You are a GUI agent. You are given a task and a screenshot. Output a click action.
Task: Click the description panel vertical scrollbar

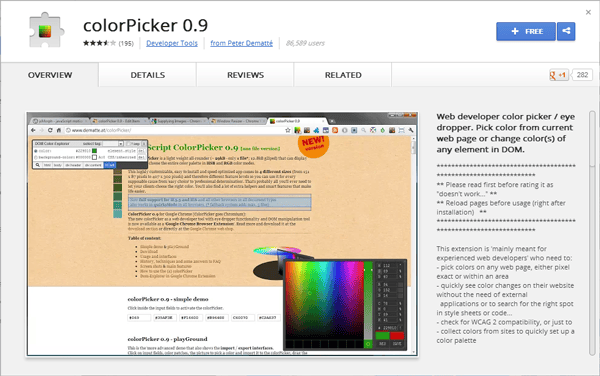pyautogui.click(x=593, y=233)
